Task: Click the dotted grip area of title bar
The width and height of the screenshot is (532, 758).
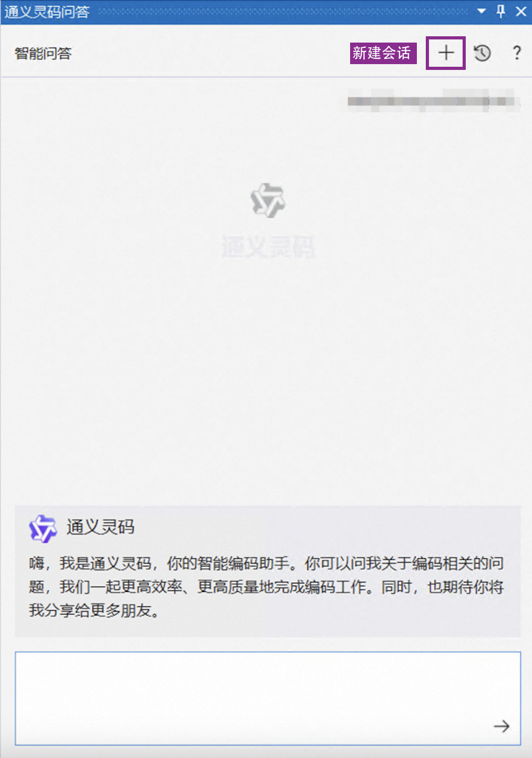Action: [283, 11]
